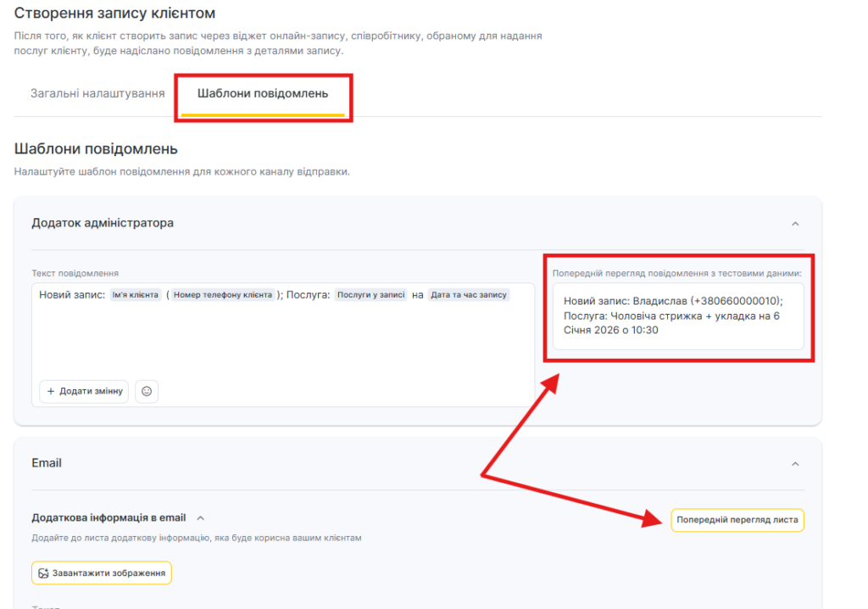Select the Номер телефону клієнта variable chip
Screen dimensions: 868x609
[223, 295]
